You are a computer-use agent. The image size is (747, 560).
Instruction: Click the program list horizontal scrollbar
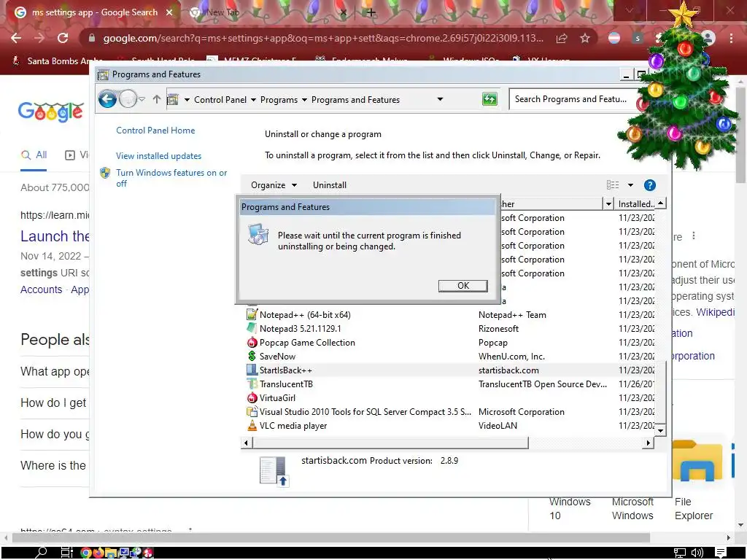(x=390, y=443)
